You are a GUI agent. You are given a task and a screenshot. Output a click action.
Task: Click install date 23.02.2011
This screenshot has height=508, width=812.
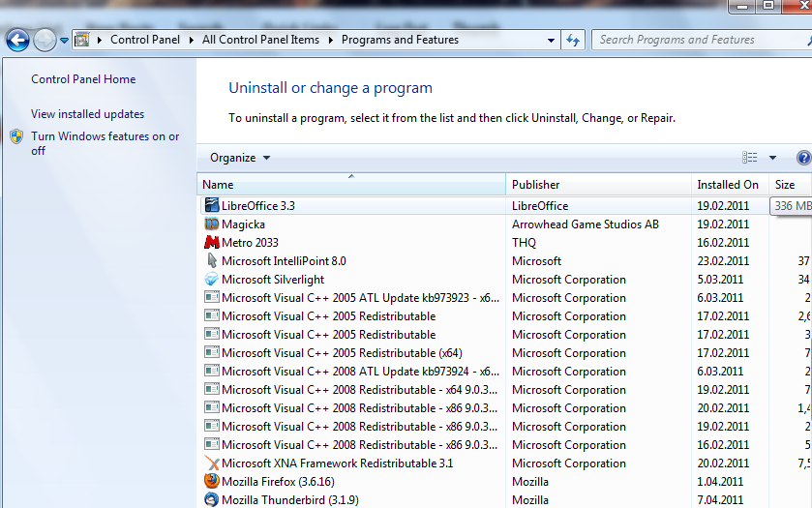point(723,261)
